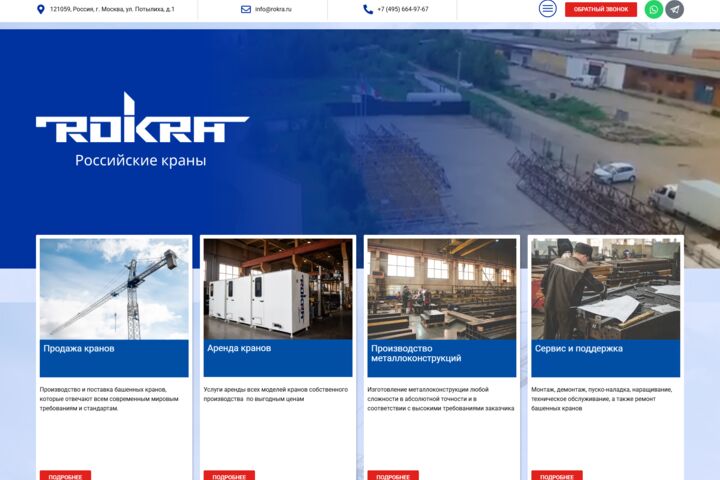Open the hamburger menu icon
Viewport: 720px width, 480px height.
click(x=547, y=9)
